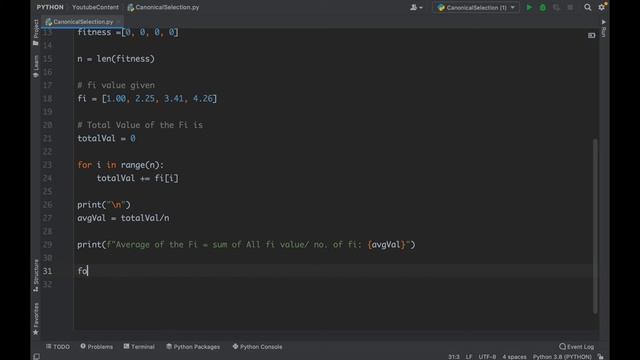Viewport: 640px width, 360px height.
Task: Click the 'for i in range(n):' line
Action: (120, 165)
